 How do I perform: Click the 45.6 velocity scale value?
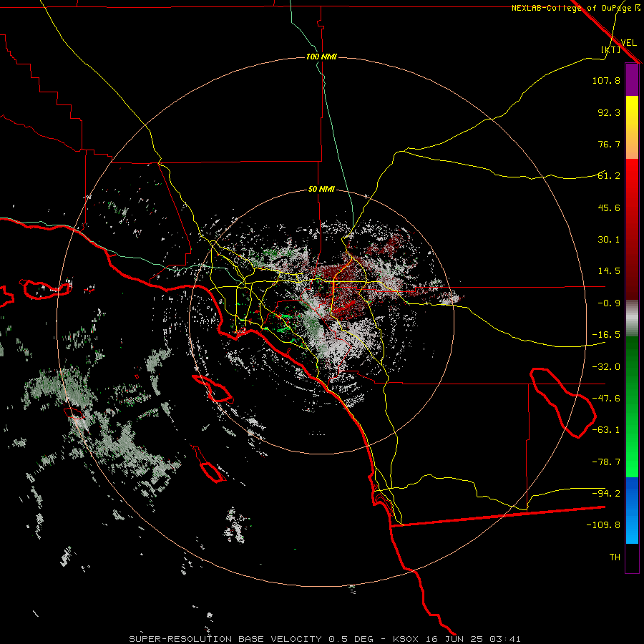[609, 208]
